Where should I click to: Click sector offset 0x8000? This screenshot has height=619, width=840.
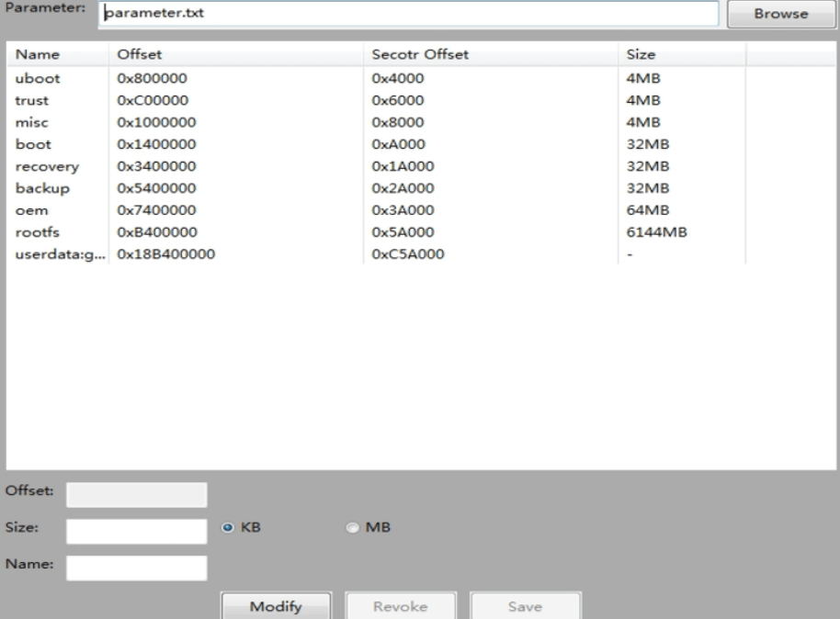398,122
